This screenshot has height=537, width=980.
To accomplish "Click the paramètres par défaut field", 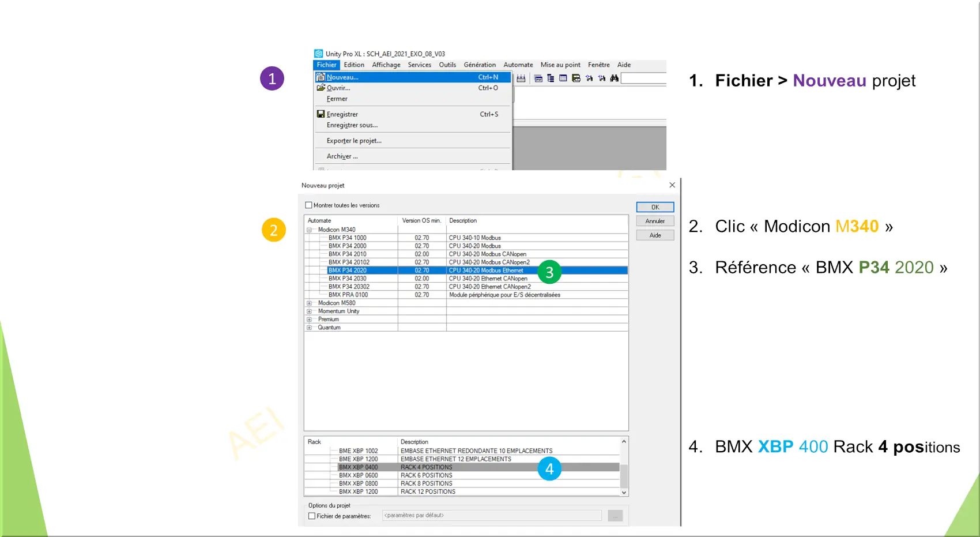I will [x=492, y=516].
